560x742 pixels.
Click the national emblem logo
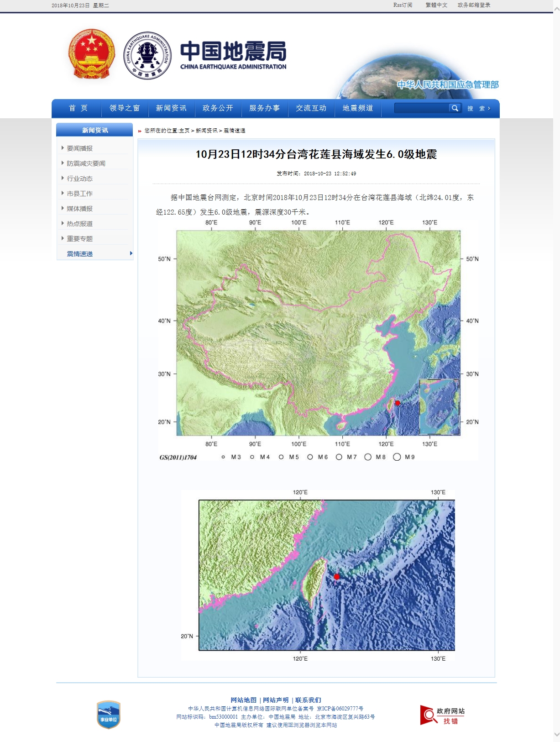click(91, 55)
